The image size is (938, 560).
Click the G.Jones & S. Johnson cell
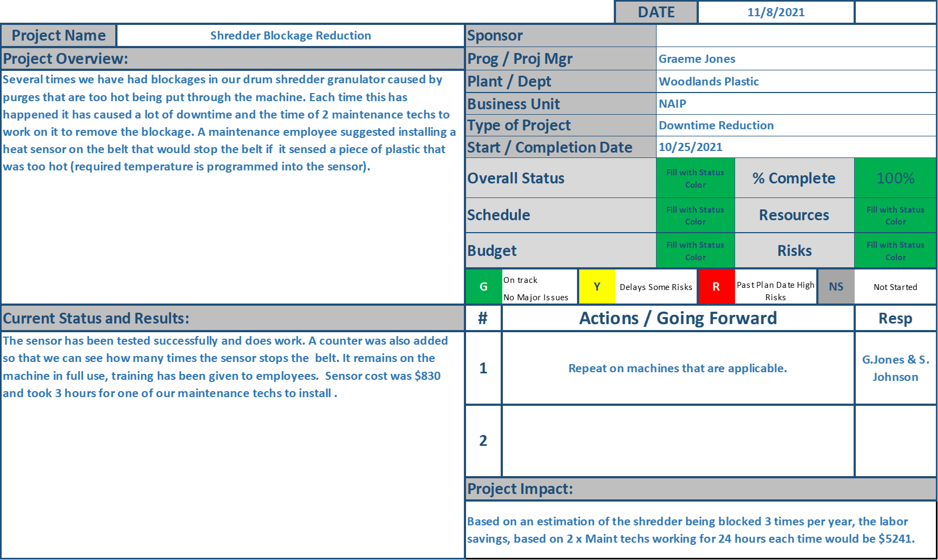(895, 368)
